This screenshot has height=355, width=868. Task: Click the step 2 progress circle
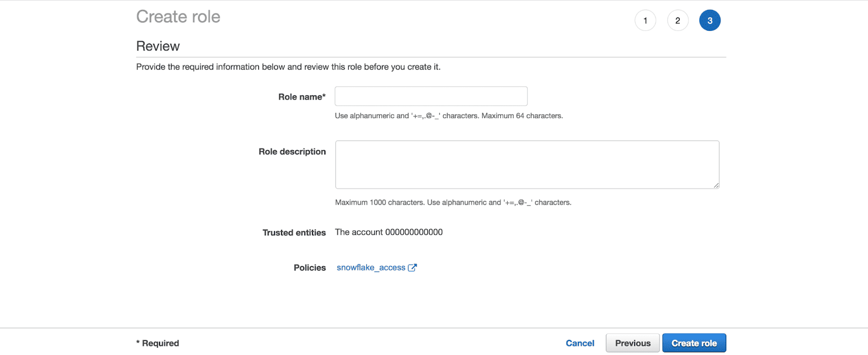[677, 20]
